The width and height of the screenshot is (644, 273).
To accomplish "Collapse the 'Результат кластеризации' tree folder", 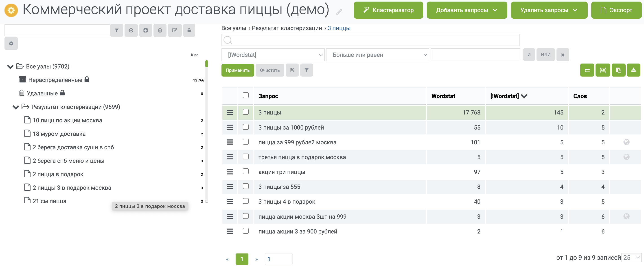I will [x=15, y=107].
